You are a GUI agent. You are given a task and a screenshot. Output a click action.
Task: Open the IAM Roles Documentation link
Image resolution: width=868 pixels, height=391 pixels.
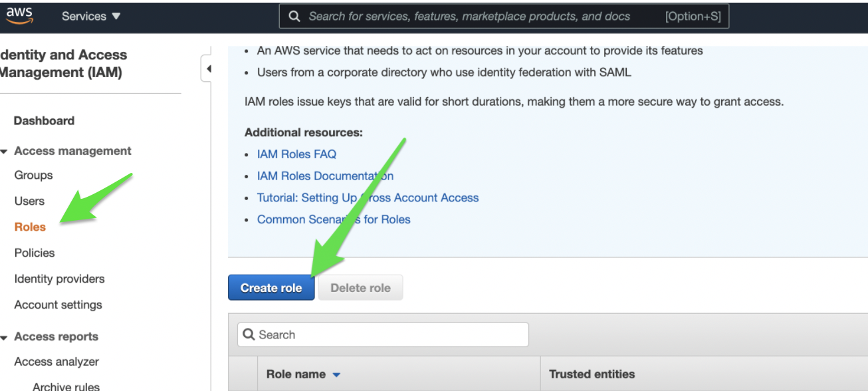(325, 176)
